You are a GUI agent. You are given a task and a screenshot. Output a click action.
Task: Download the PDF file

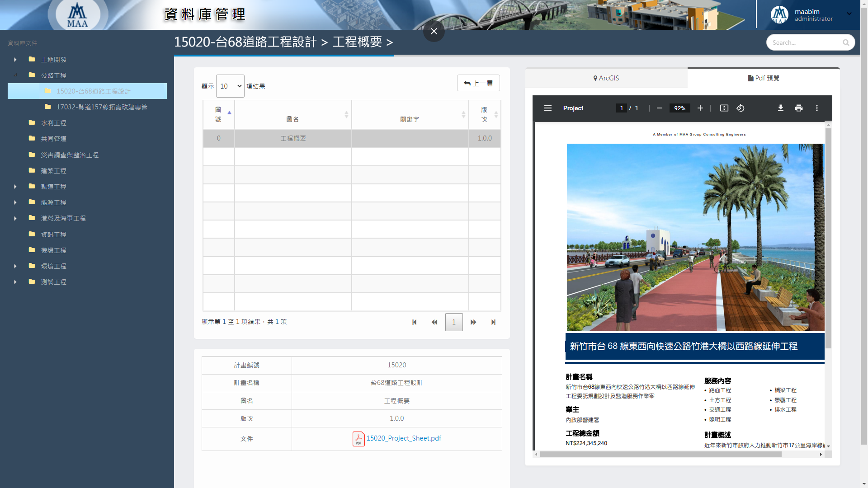coord(781,108)
